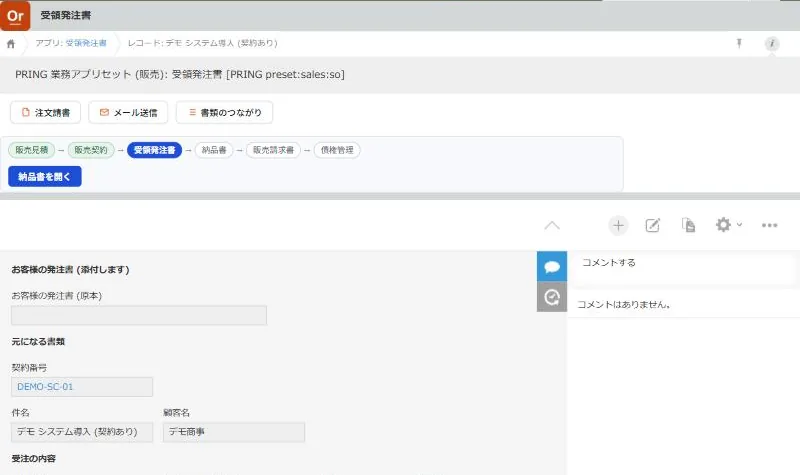Click the 受領発注書 title in the header
The width and height of the screenshot is (800, 475).
pos(65,15)
